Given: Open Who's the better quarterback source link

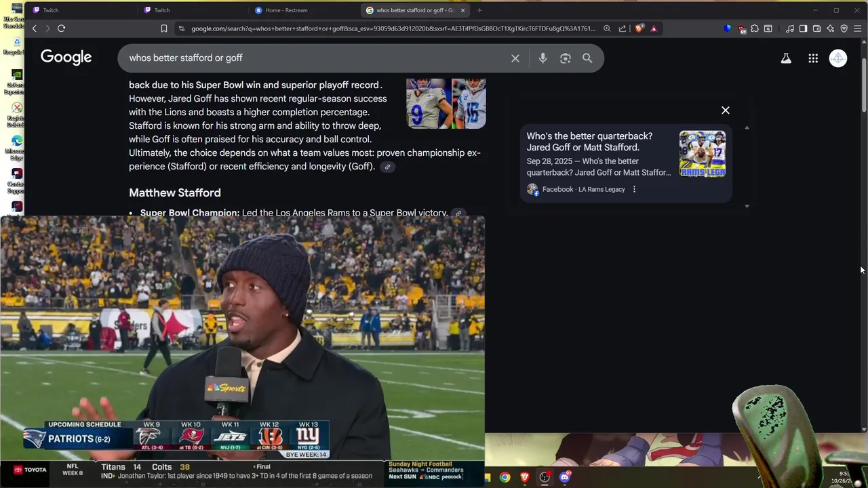Looking at the screenshot, I should pos(589,142).
